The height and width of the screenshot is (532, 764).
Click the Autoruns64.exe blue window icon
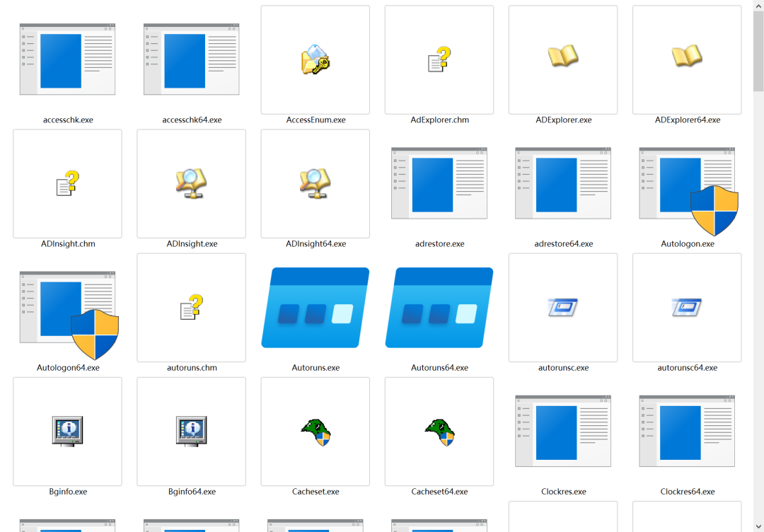(x=439, y=308)
